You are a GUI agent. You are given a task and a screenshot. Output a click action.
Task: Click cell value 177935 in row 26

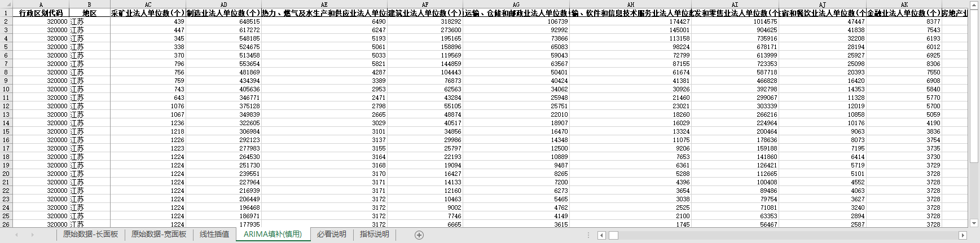coord(223,224)
